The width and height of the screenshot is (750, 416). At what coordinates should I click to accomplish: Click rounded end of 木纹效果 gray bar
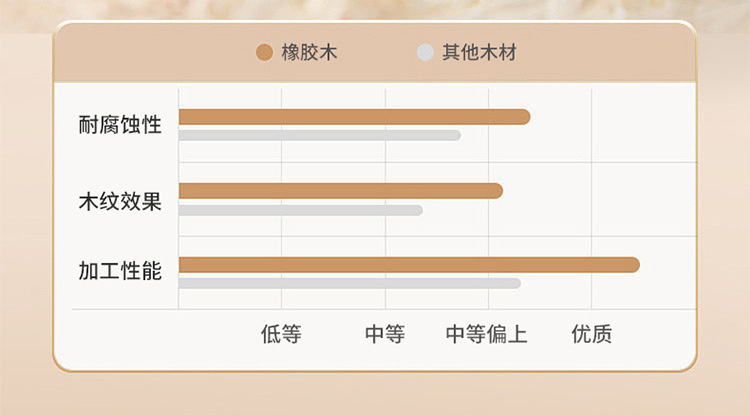[x=419, y=210]
